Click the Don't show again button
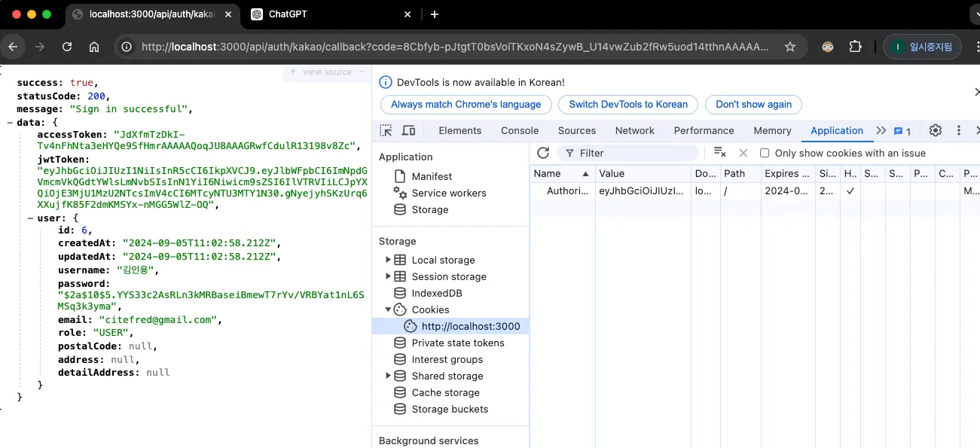The height and width of the screenshot is (448, 980). tap(753, 105)
